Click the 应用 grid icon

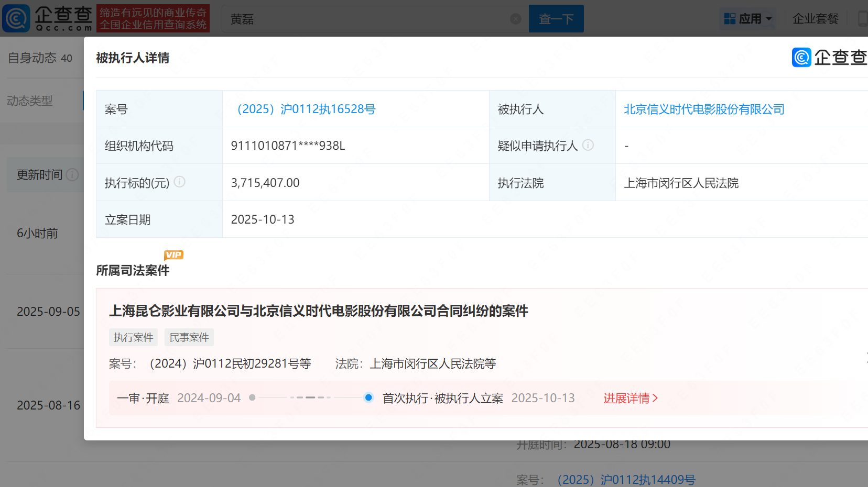tap(730, 19)
